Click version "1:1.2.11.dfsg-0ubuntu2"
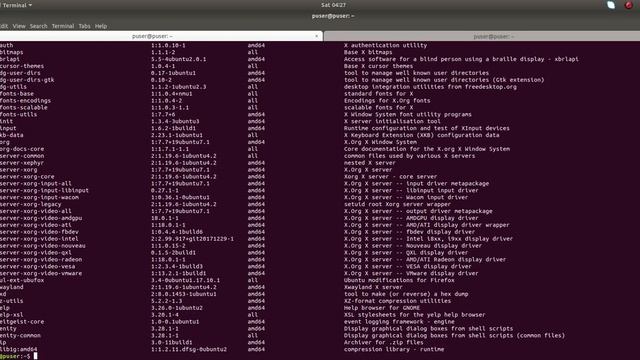This screenshot has height=360, width=640. coord(189,349)
